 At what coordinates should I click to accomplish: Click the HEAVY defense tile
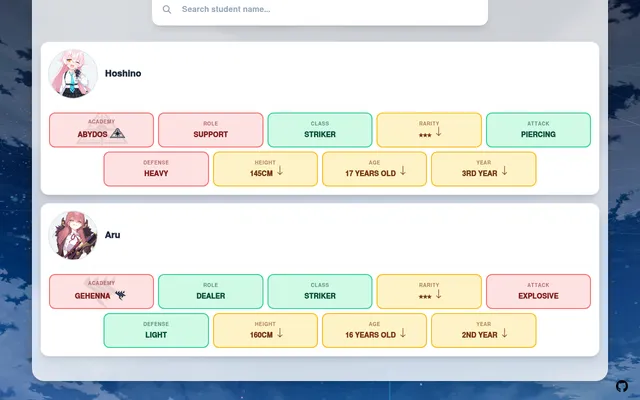click(x=156, y=169)
